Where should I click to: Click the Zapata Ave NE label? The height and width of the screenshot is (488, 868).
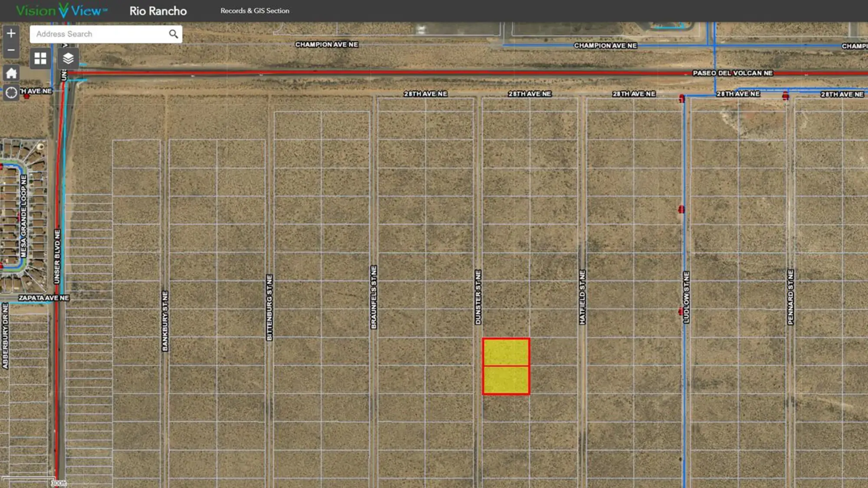click(43, 298)
